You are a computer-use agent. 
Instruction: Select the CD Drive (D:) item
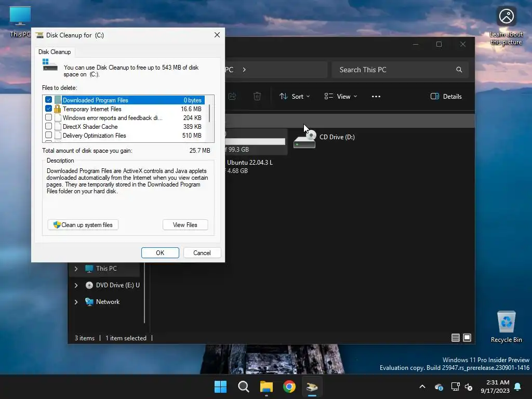(x=324, y=139)
